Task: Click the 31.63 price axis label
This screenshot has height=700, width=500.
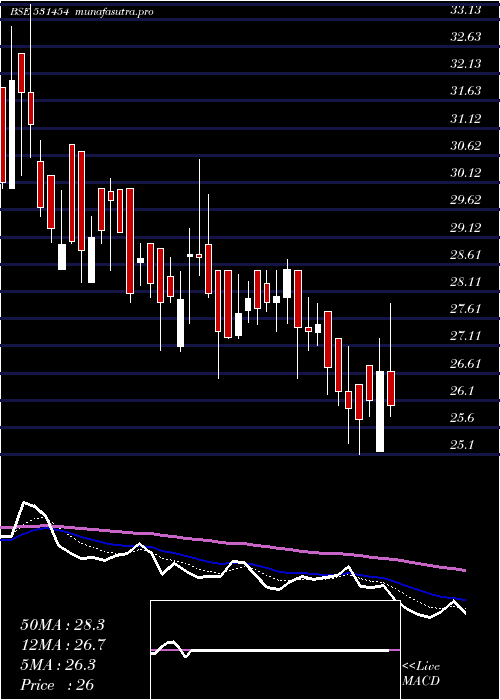Action: tap(466, 91)
